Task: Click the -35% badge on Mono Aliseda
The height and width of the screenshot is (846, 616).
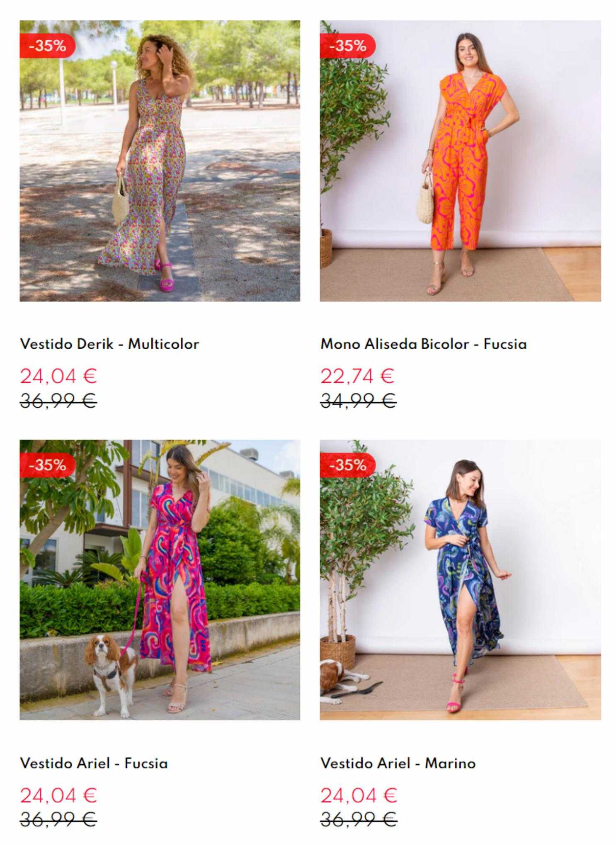Action: (x=347, y=46)
